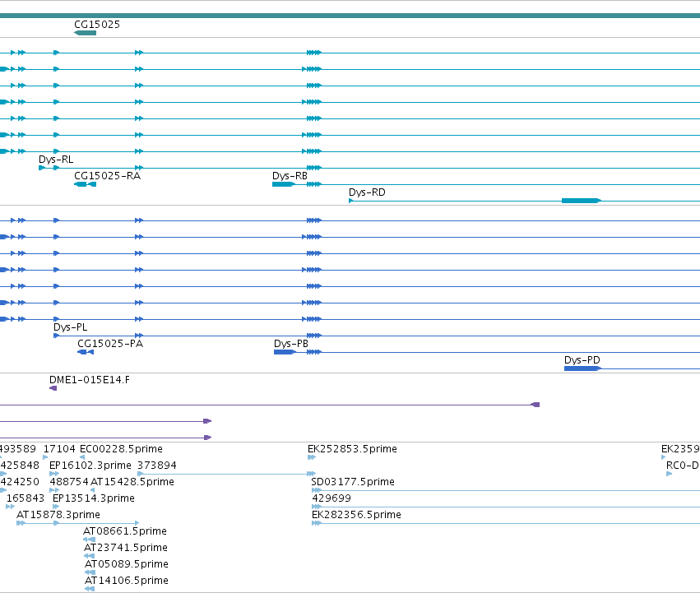Screen dimensions: 700x593
Task: Click the AT23741.5prime EST label
Action: (x=126, y=548)
